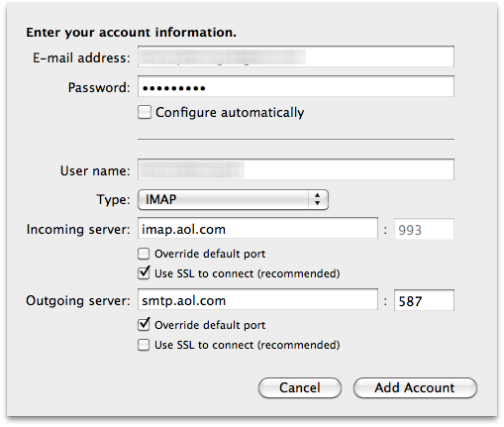Click the User name input field

point(296,169)
